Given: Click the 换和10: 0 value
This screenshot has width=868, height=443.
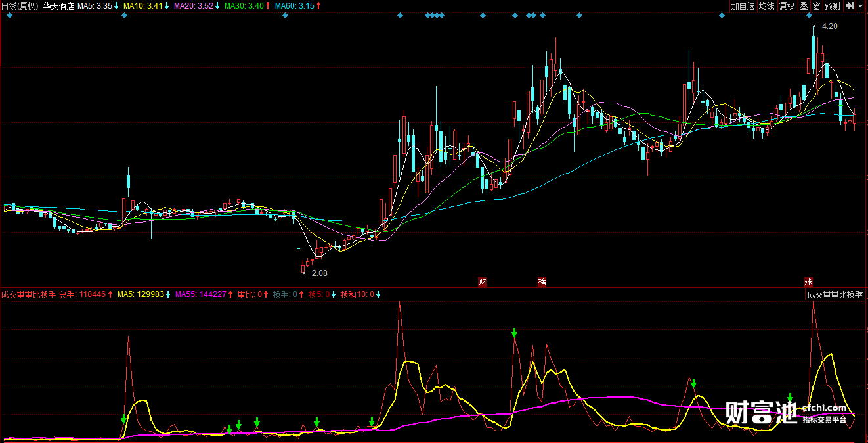Looking at the screenshot, I should click(x=357, y=294).
